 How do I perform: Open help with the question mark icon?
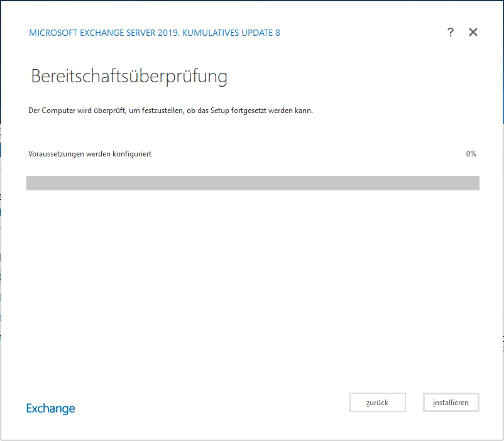coord(450,33)
